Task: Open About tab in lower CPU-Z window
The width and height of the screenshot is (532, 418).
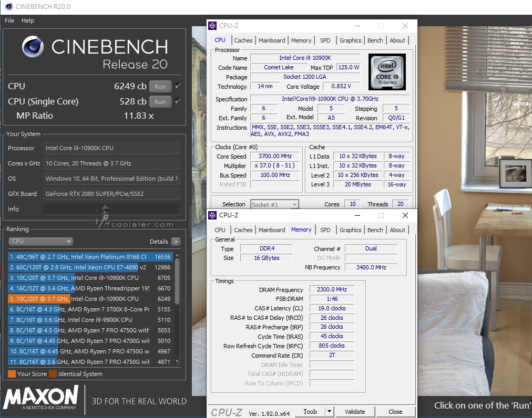Action: tap(397, 230)
